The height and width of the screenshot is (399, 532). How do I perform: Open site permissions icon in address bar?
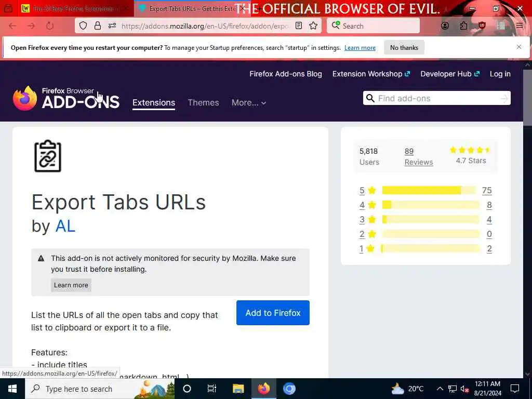click(112, 26)
